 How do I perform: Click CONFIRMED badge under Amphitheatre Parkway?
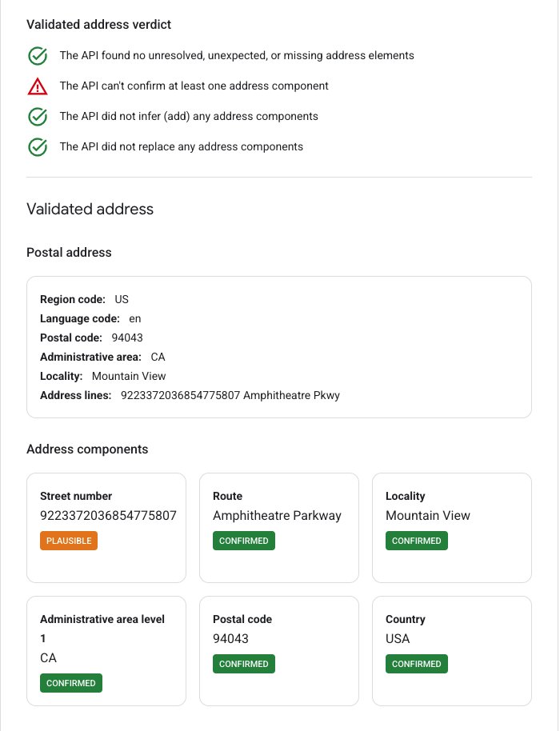point(244,541)
